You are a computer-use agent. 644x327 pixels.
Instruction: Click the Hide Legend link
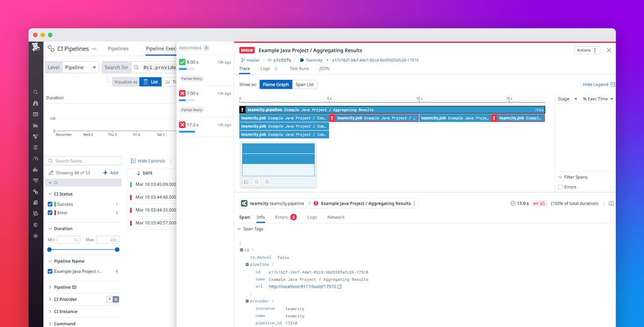click(595, 84)
